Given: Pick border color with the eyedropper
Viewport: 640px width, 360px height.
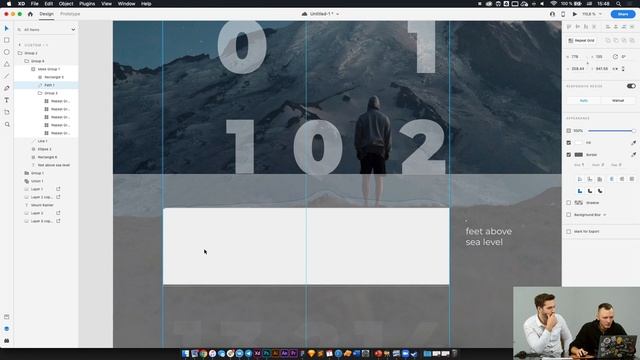Looking at the screenshot, I should 633,155.
